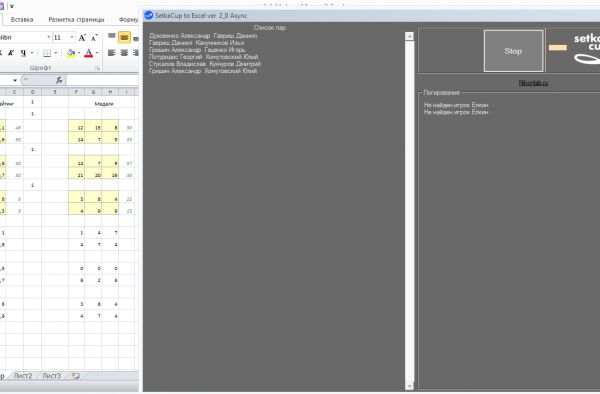Select pair row starting with Потуридис Георгий
This screenshot has height=394, width=600.
[x=204, y=57]
